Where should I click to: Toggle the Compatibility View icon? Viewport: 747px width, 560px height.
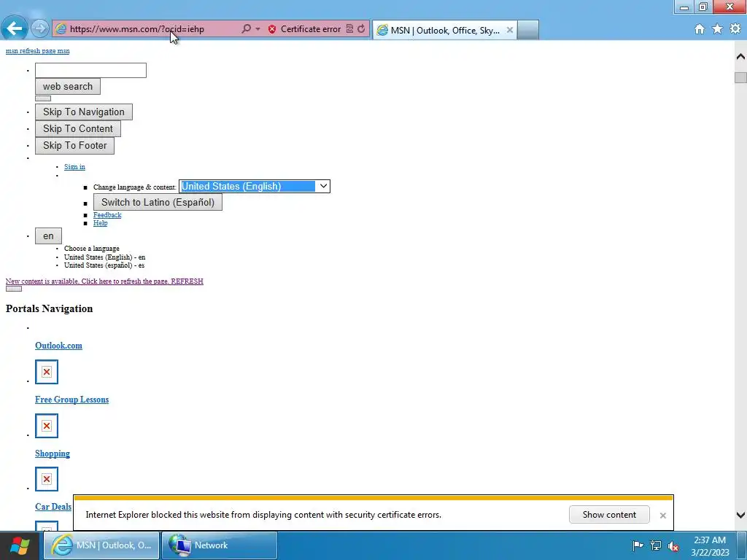point(349,28)
